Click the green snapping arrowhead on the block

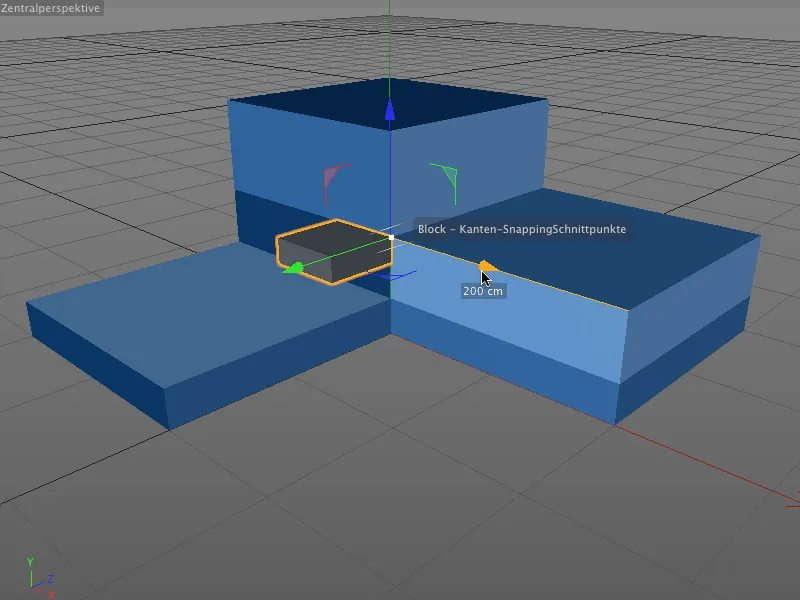click(x=293, y=268)
